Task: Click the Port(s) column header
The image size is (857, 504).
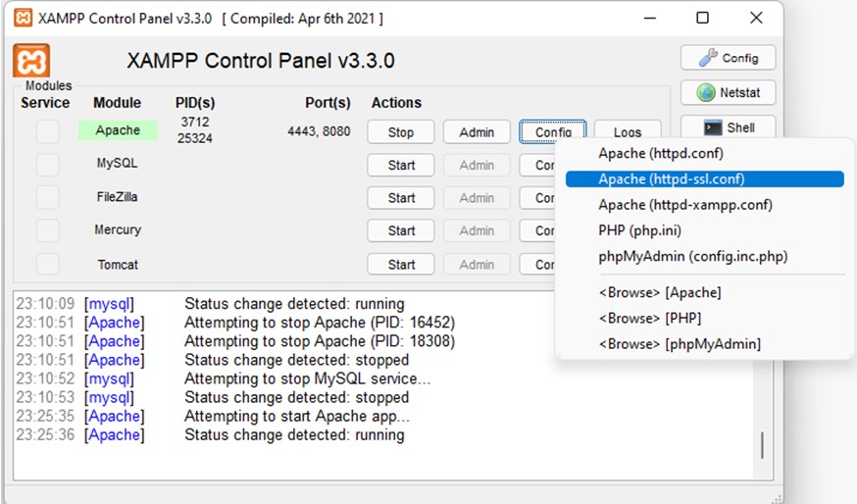Action: coord(328,103)
